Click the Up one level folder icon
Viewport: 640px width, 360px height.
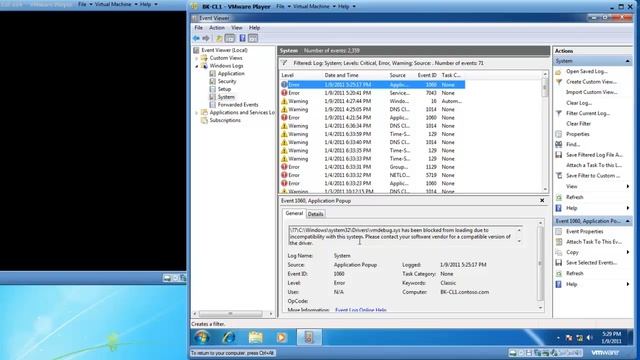coord(219,38)
